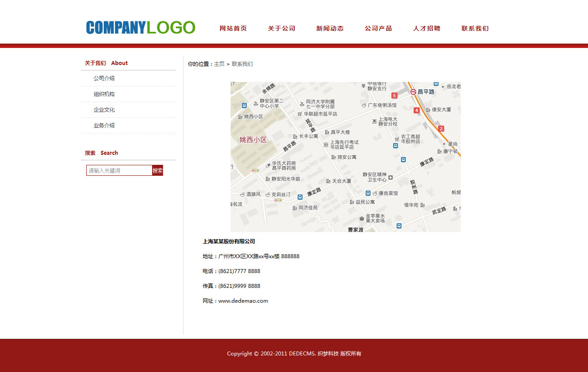Open 人才招聘 in the top navigation
Viewport: 588px width, 372px height.
click(427, 28)
